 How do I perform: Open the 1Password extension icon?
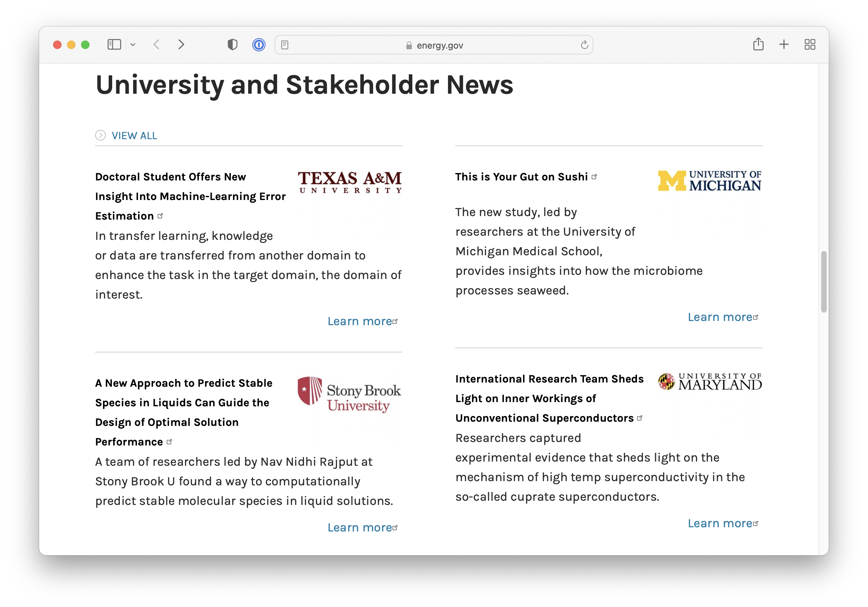point(259,45)
